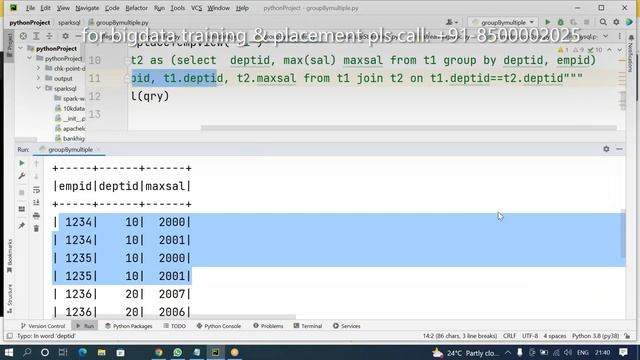Open the Problems tool window
The height and width of the screenshot is (360, 640).
(268, 326)
